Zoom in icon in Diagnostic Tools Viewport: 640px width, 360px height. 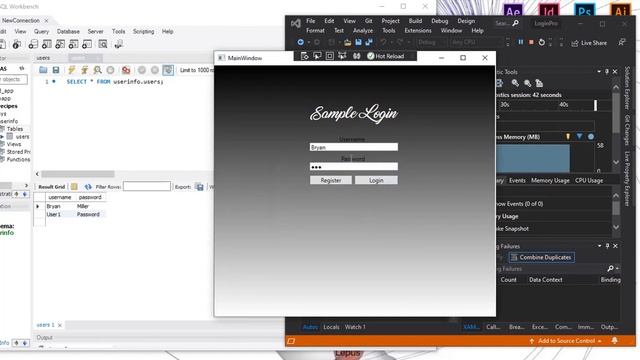click(515, 83)
